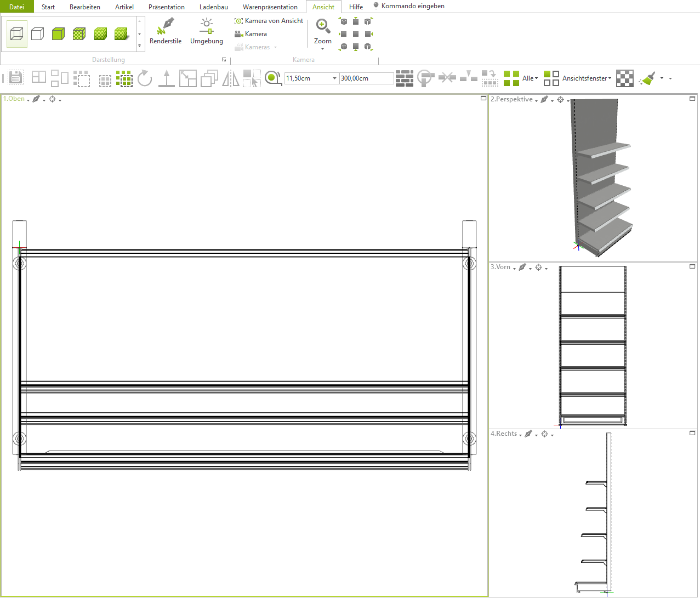Click the measuring tape tool icon
The image size is (700, 598).
click(272, 78)
